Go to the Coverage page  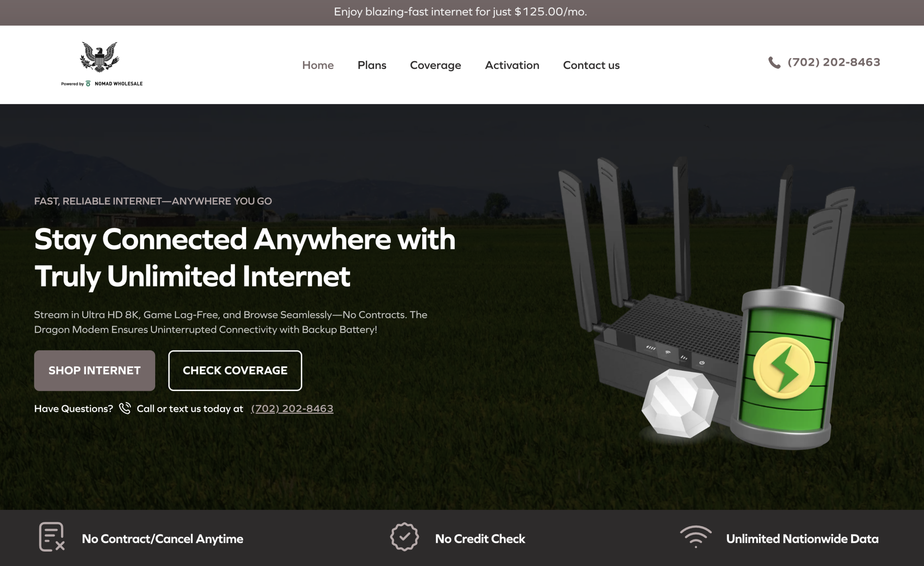point(435,65)
